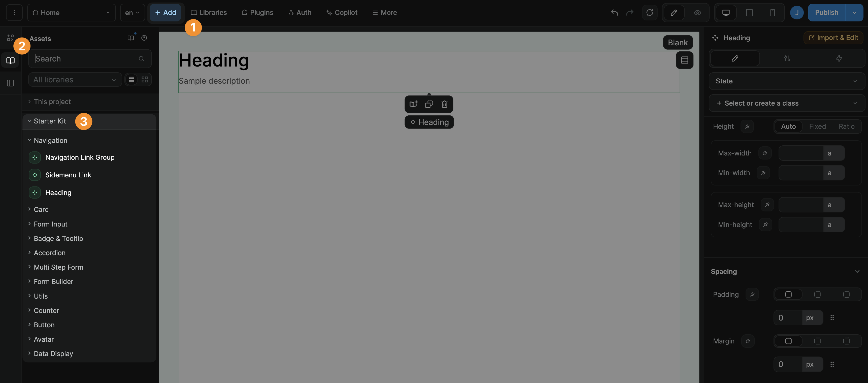Select the Sidemenu Link component
The height and width of the screenshot is (383, 868).
point(68,175)
